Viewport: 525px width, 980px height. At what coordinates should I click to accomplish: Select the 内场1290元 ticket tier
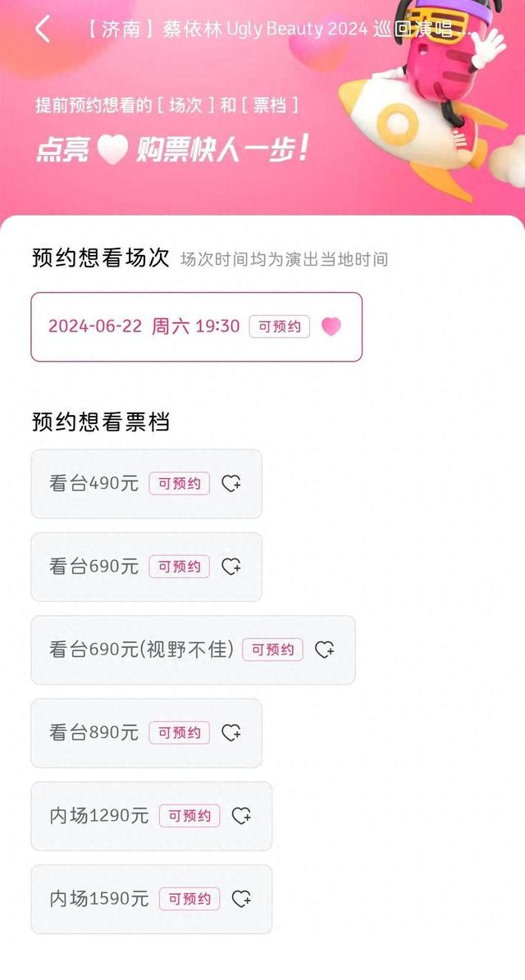tap(98, 816)
